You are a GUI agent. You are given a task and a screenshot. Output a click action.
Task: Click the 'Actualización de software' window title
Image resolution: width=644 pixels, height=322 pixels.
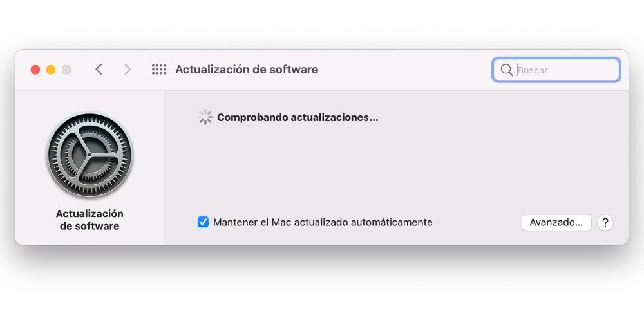pos(247,70)
